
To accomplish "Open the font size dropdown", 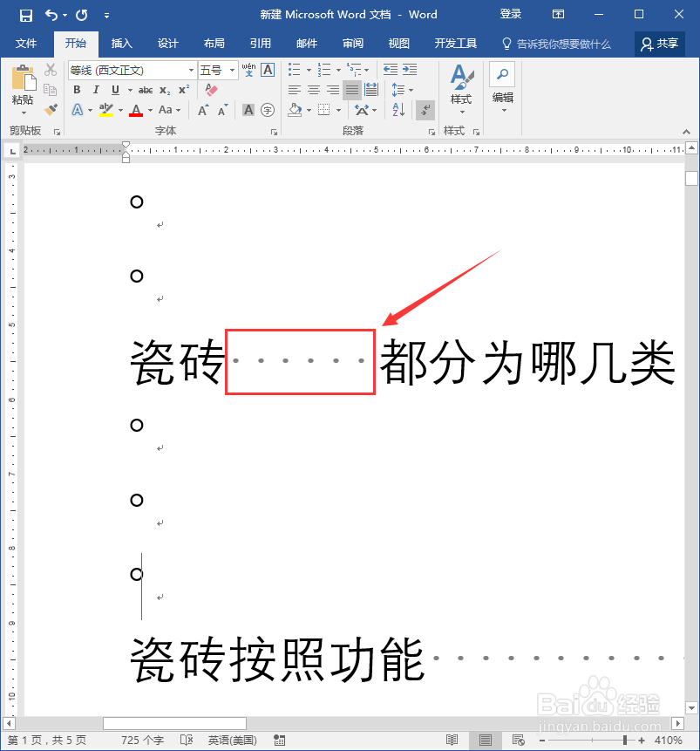I will [x=234, y=70].
